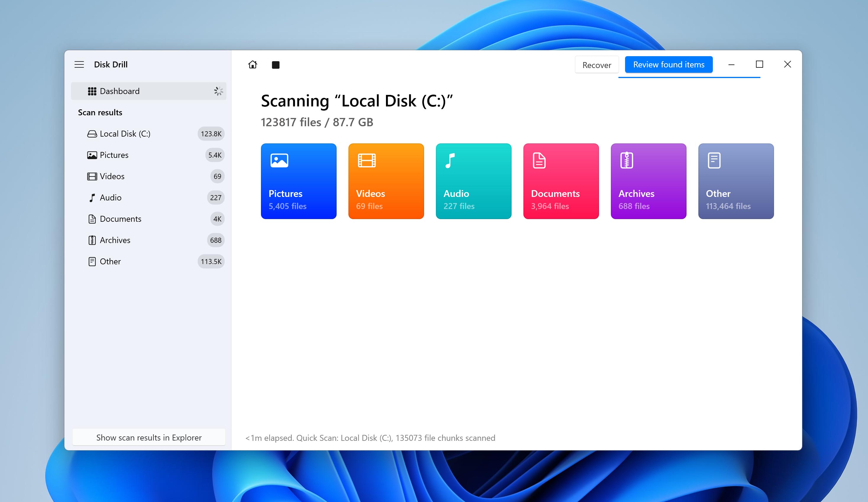The height and width of the screenshot is (502, 868).
Task: Open the Archives tile with 688 files
Action: click(x=648, y=181)
